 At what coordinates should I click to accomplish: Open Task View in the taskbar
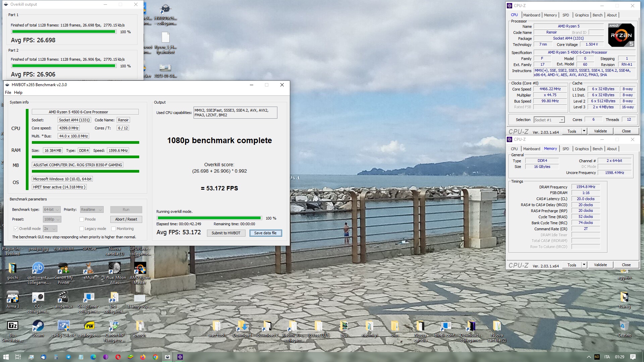pyautogui.click(x=18, y=357)
